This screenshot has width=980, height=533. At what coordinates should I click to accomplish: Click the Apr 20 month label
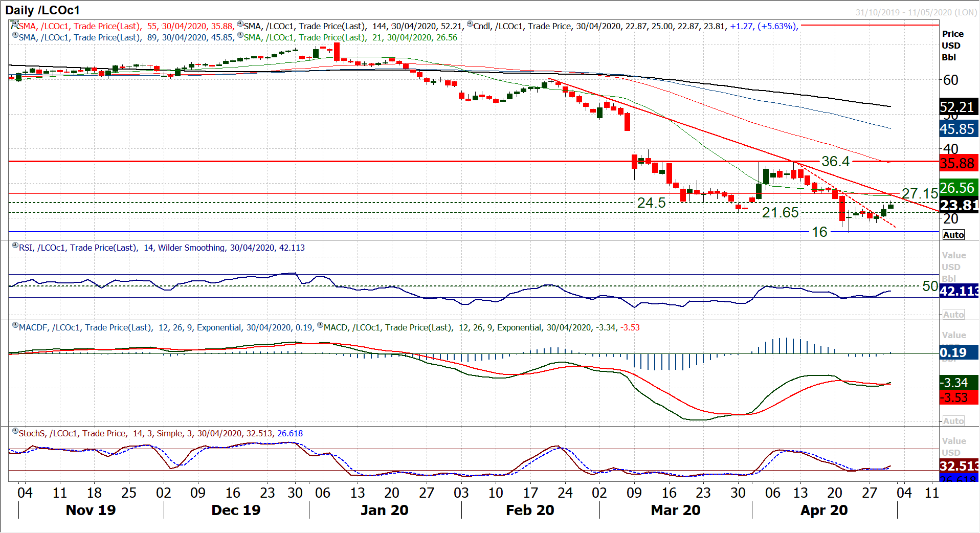[824, 510]
